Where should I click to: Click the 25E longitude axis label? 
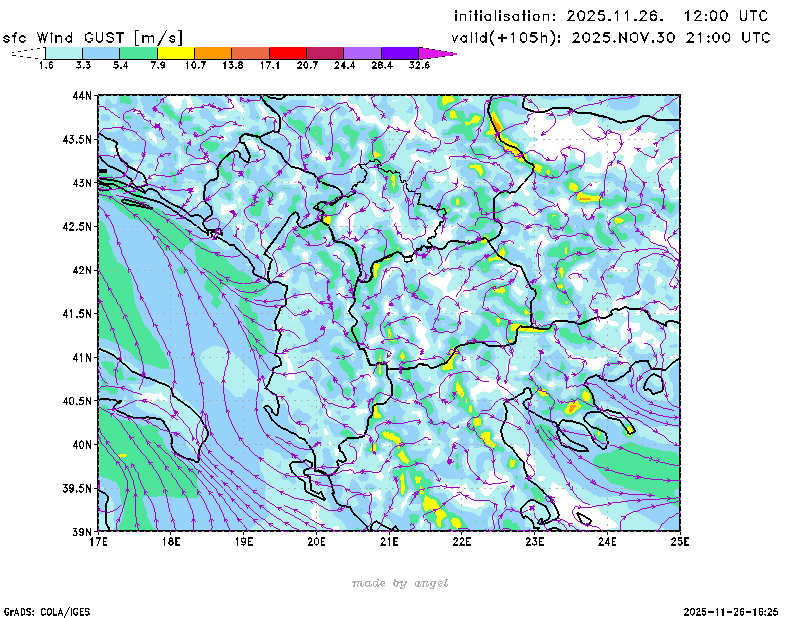[x=680, y=542]
